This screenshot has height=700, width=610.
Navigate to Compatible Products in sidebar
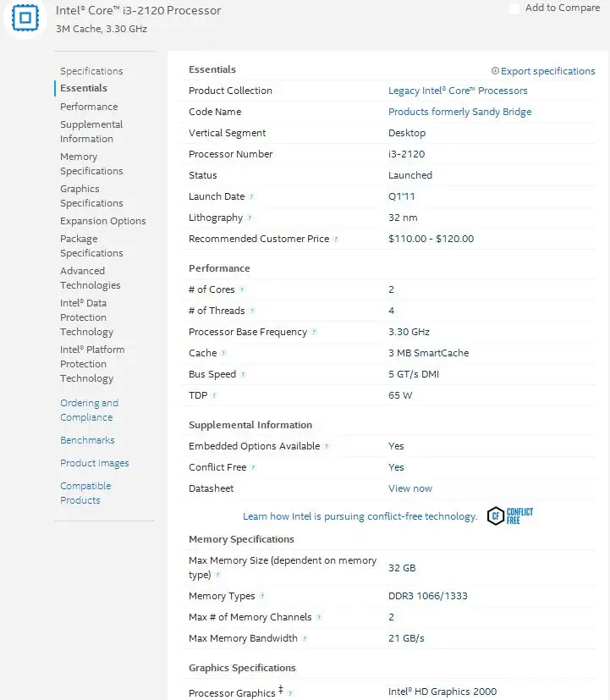(85, 493)
